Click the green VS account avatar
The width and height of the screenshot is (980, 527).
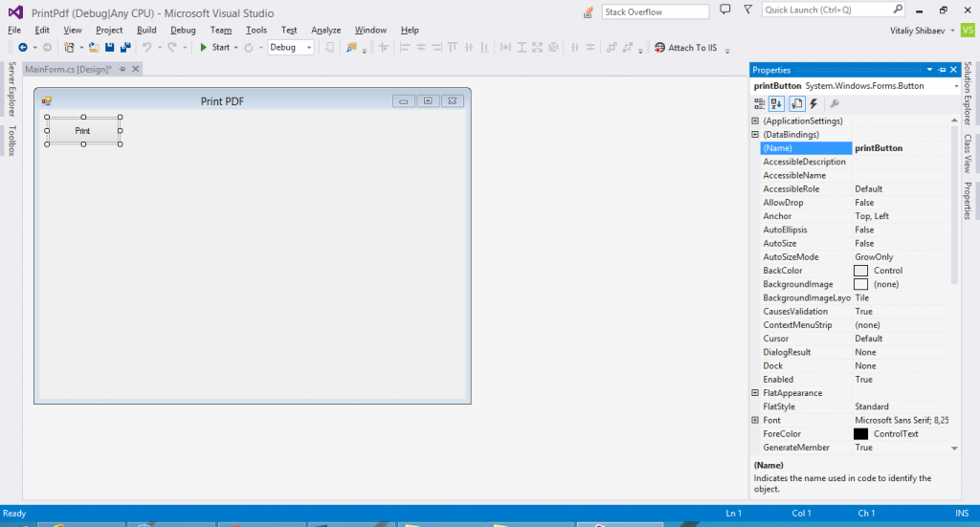(x=968, y=30)
